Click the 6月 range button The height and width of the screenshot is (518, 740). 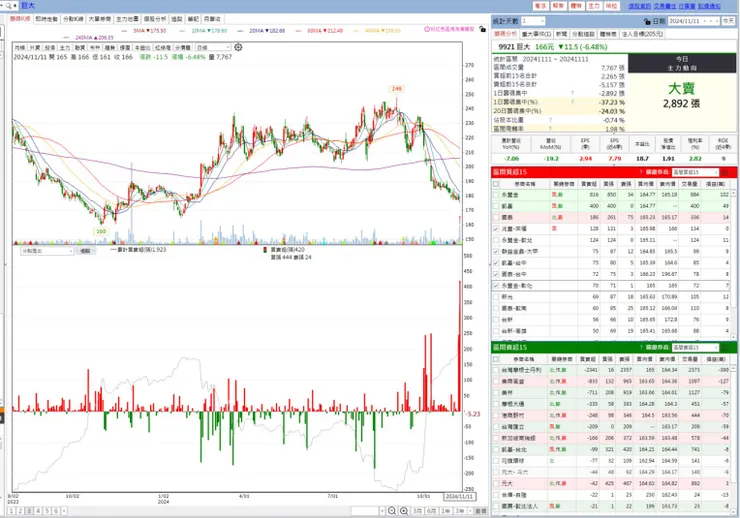coord(431,511)
